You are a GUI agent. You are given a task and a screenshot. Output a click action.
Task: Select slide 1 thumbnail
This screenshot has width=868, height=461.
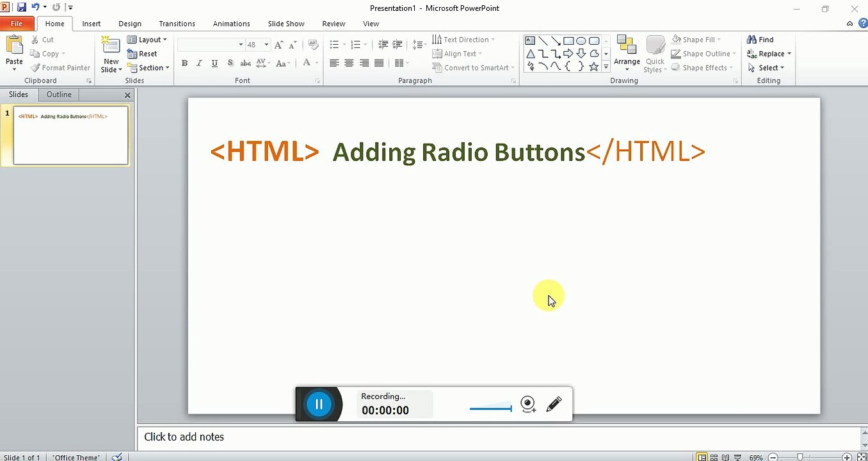(x=70, y=135)
